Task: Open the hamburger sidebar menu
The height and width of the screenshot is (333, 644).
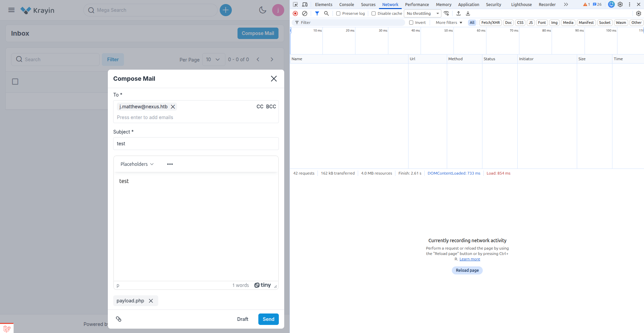Action: coord(11,10)
